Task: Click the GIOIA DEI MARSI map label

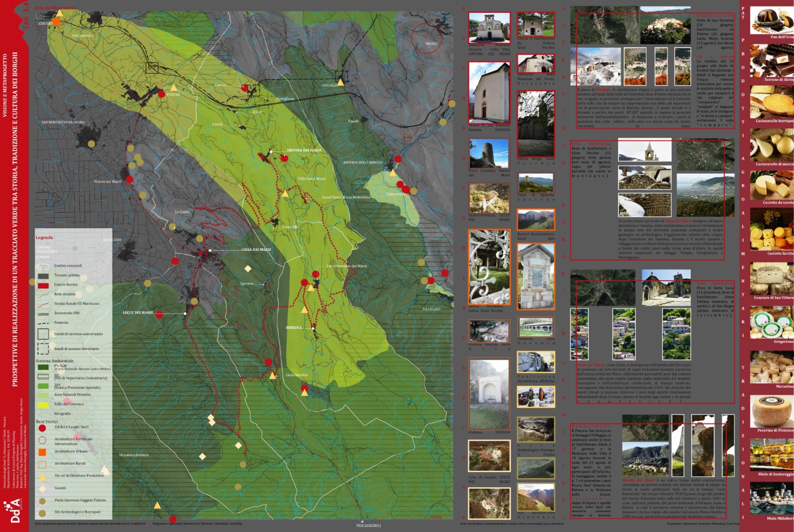Action: point(256,250)
